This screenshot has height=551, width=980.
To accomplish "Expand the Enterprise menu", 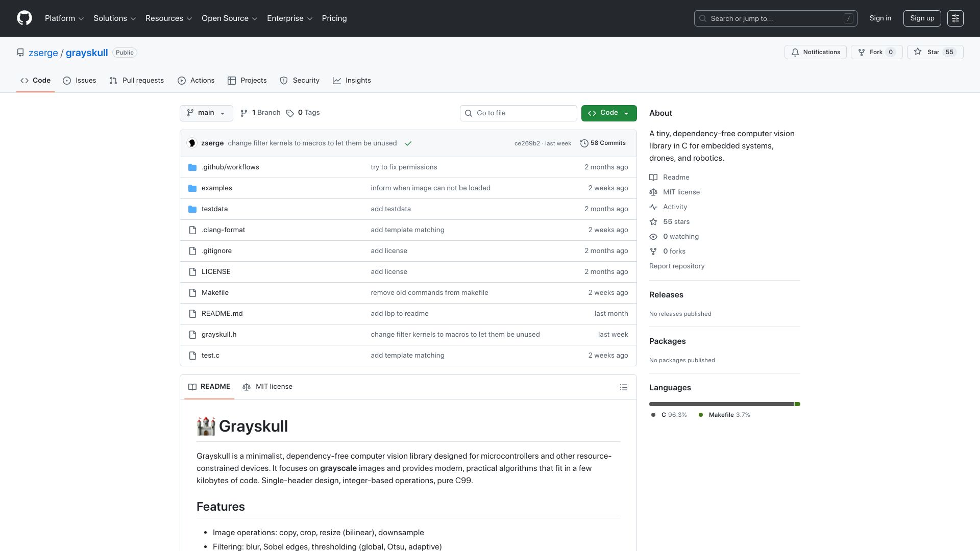I will coord(290,18).
